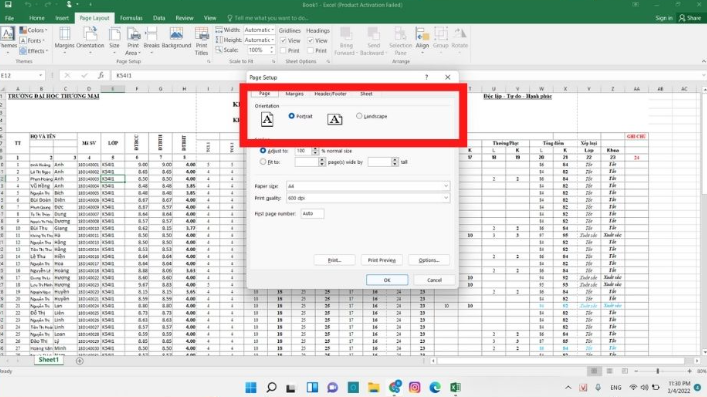Select the Fit to scaling radio button
Viewport: 707px width, 397px height.
[263, 162]
